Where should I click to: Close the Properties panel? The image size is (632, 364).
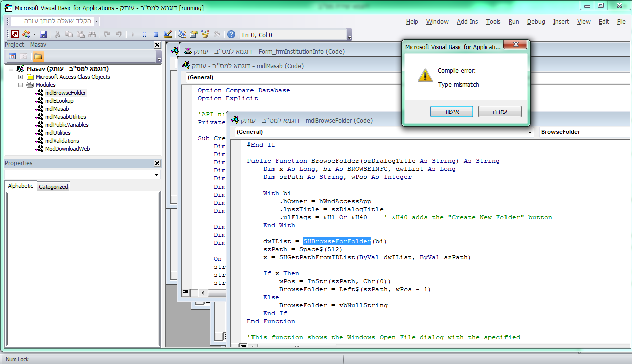[157, 163]
